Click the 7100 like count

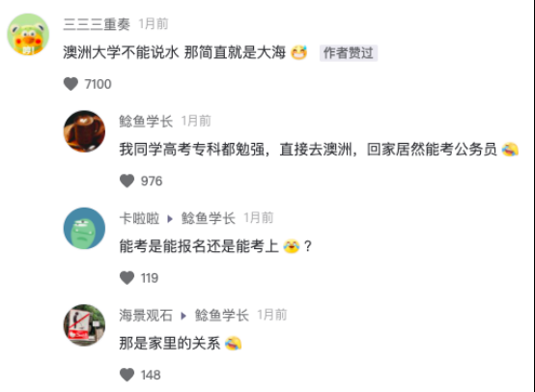pos(98,84)
